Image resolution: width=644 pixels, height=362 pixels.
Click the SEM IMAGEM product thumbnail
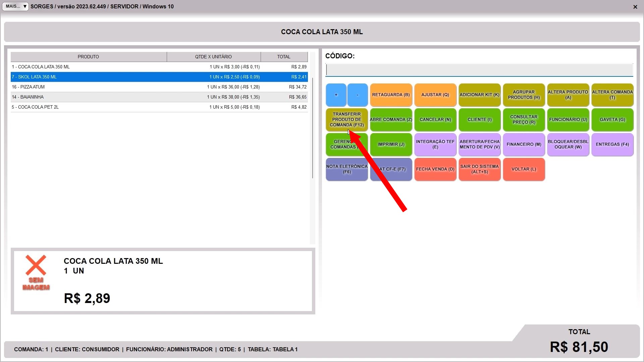pos(36,273)
